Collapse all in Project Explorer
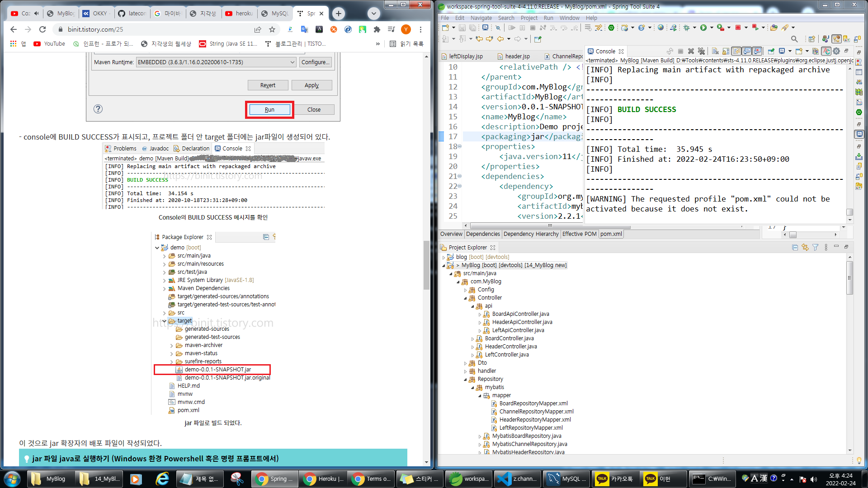Image resolution: width=868 pixels, height=488 pixels. (795, 248)
